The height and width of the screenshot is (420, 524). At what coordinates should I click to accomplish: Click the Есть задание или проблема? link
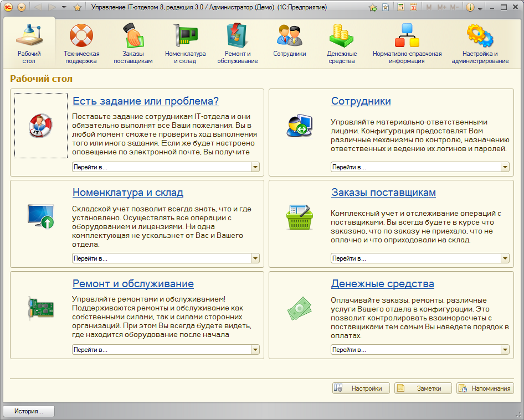coord(146,101)
